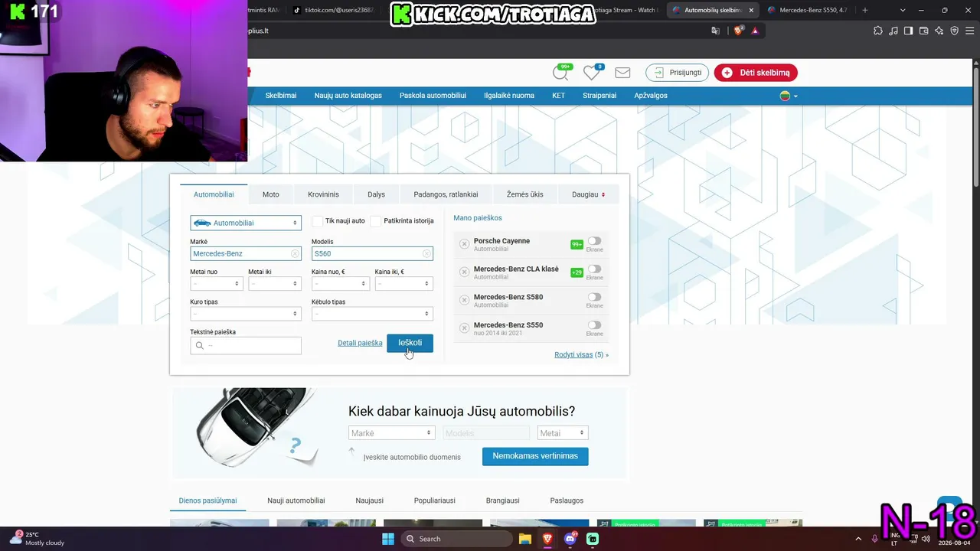Open the Naujų auto katalogas menu item
Image resolution: width=980 pixels, height=551 pixels.
(348, 96)
